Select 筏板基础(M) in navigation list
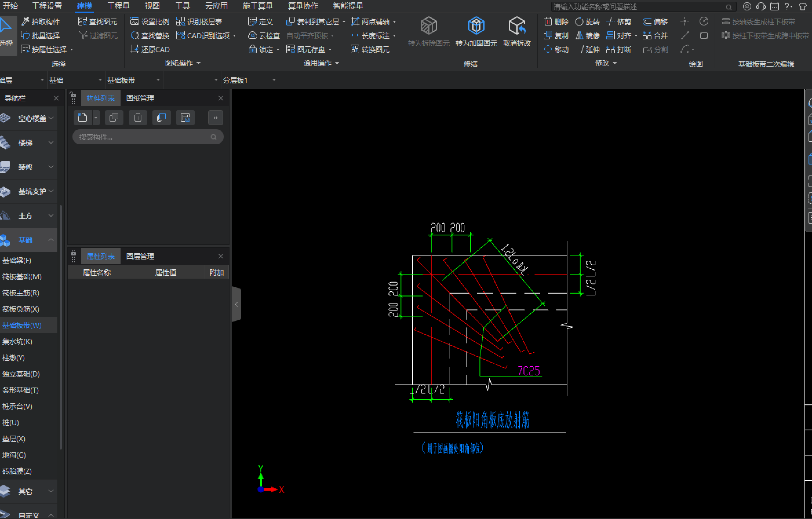Screen dimensions: 812x519 coord(22,277)
